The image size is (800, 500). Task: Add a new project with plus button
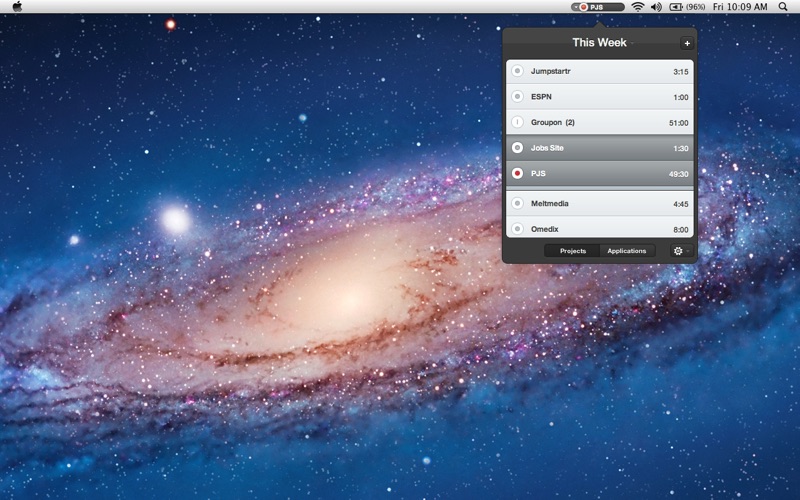pyautogui.click(x=687, y=43)
